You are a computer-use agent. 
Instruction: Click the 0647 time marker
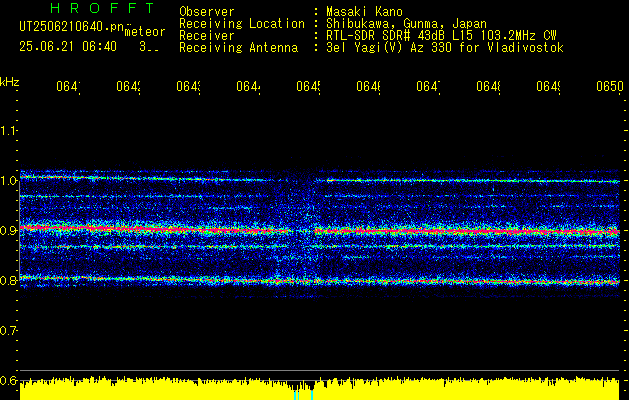428,87
